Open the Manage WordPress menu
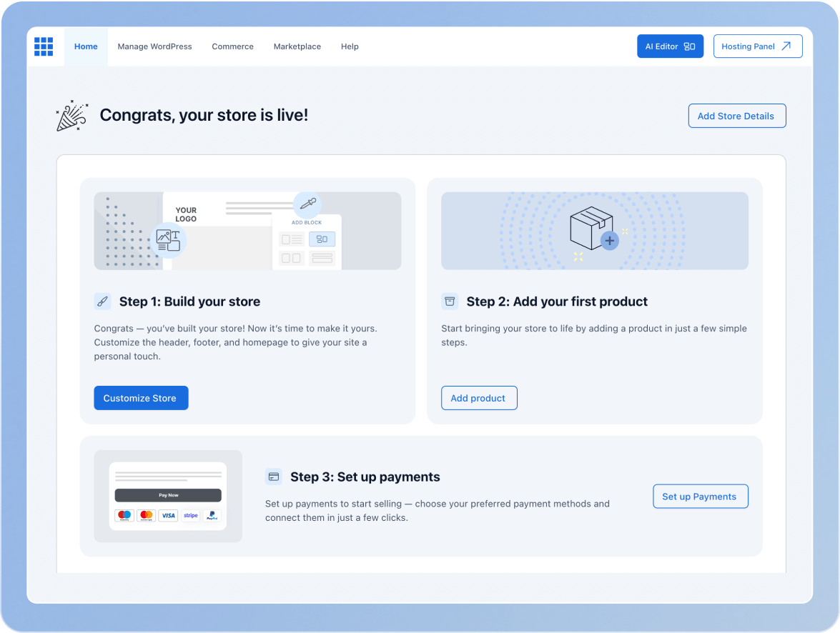This screenshot has width=840, height=633. [154, 46]
